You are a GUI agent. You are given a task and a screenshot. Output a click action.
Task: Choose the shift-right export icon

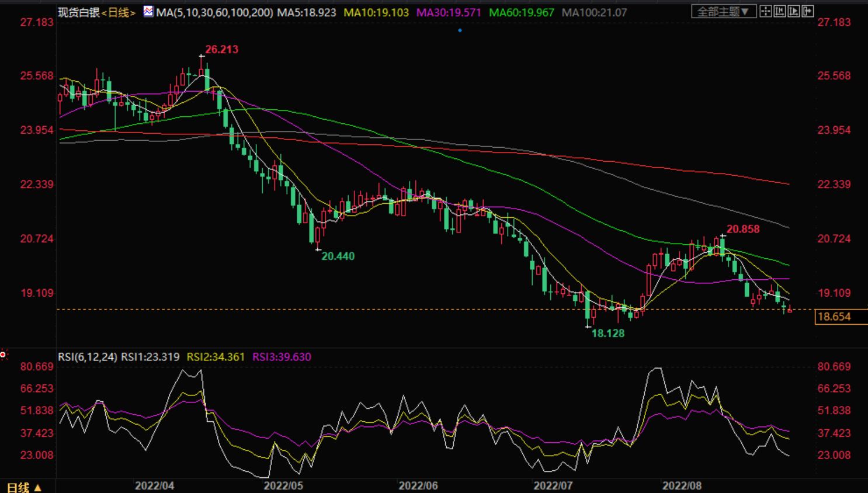click(808, 11)
